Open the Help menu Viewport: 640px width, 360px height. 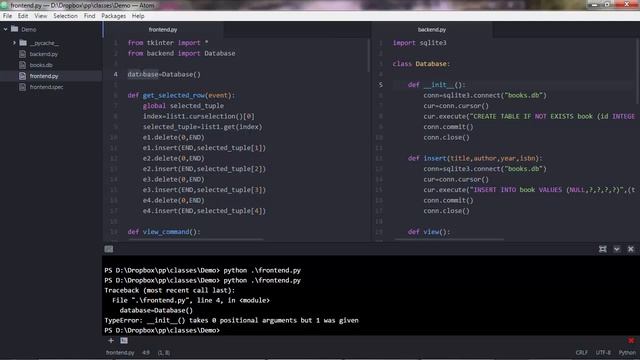[x=138, y=16]
